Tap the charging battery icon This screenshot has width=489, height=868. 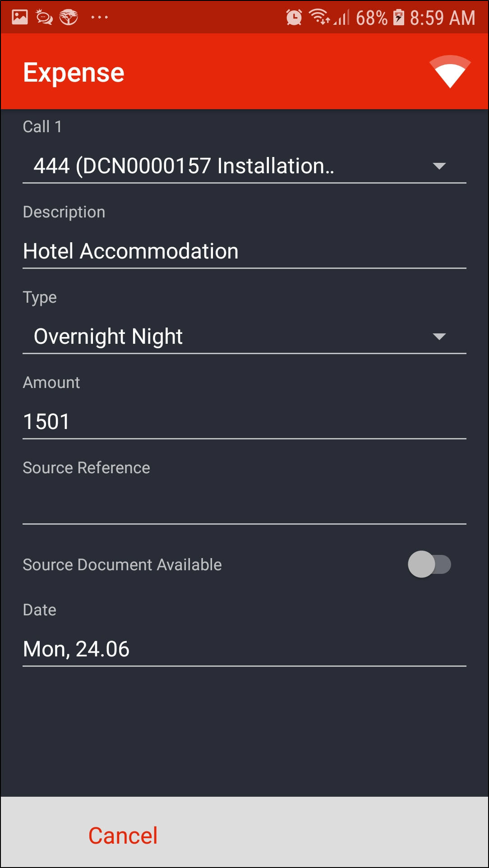[x=399, y=18]
